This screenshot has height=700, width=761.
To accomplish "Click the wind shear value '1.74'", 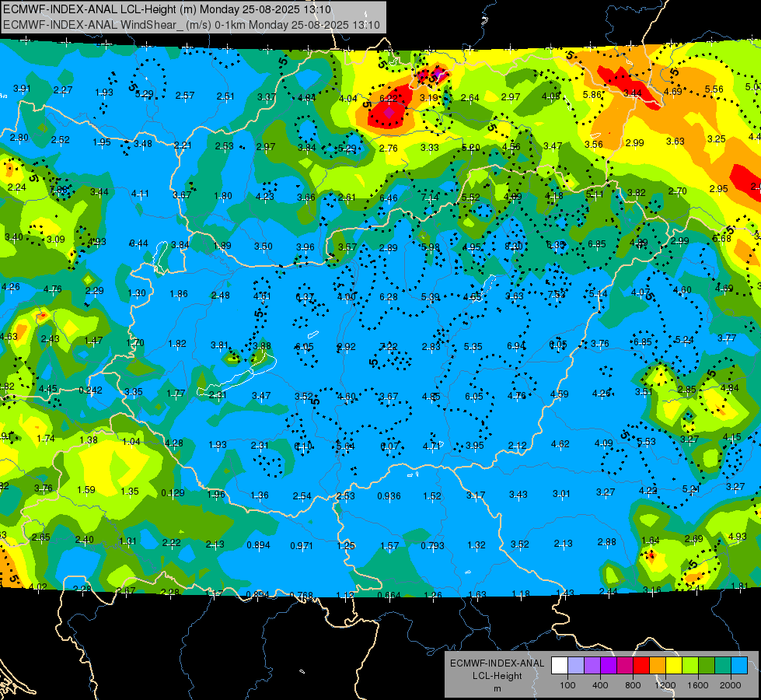I will click(x=46, y=438).
